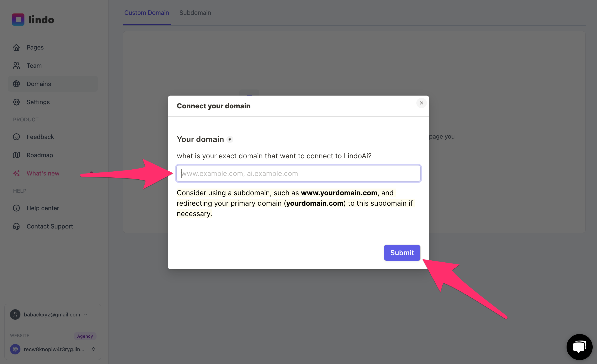Open the live chat bubble widget
The image size is (597, 364).
click(579, 347)
